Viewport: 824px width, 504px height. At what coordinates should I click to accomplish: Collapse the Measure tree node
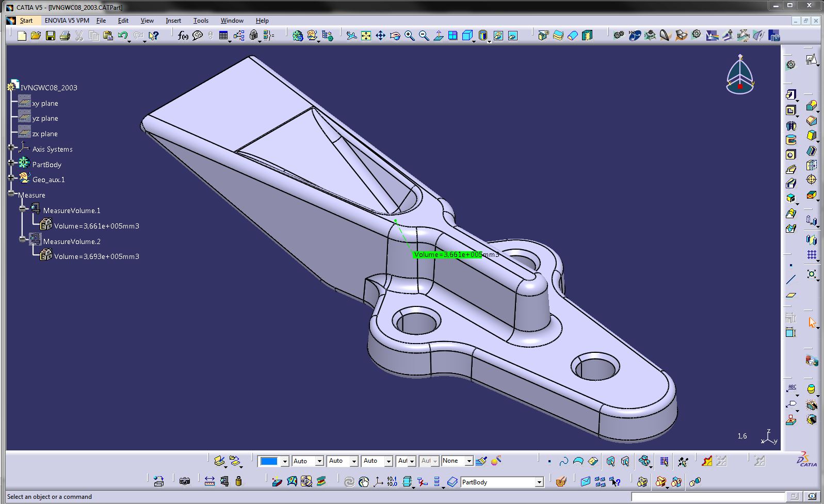[x=11, y=193]
